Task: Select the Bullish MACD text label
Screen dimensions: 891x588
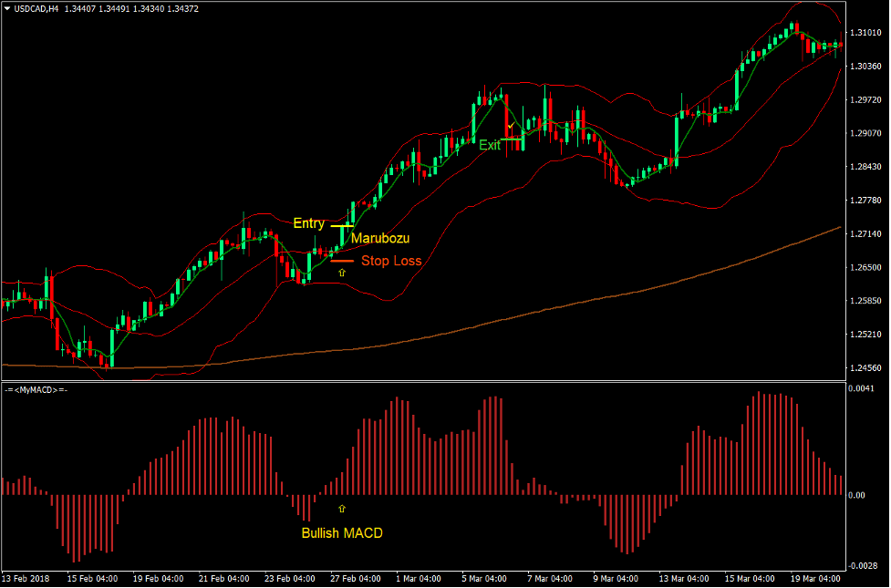Action: [343, 532]
